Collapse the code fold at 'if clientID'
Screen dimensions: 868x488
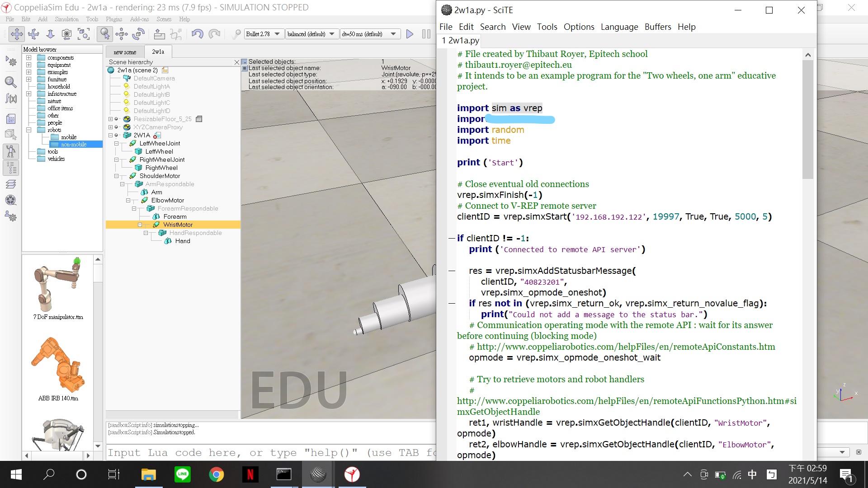(451, 238)
